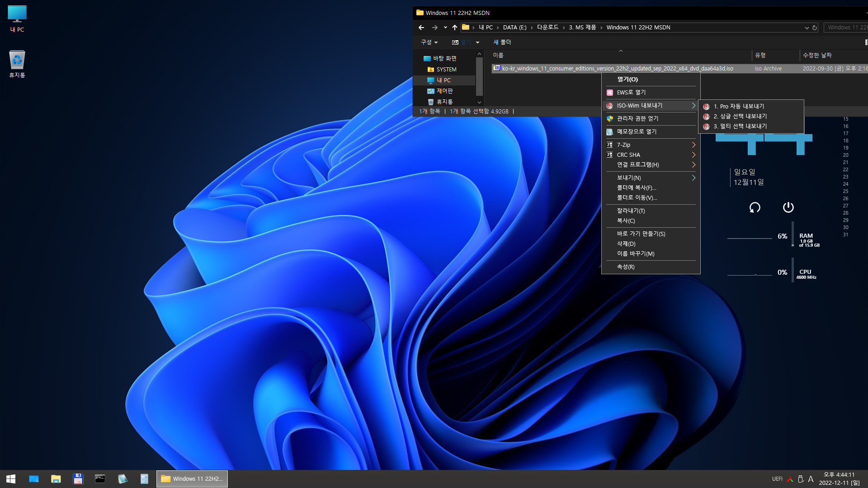This screenshot has width=868, height=488.
Task: Choose 관리자 권한 얻기 menu item
Action: tap(651, 118)
